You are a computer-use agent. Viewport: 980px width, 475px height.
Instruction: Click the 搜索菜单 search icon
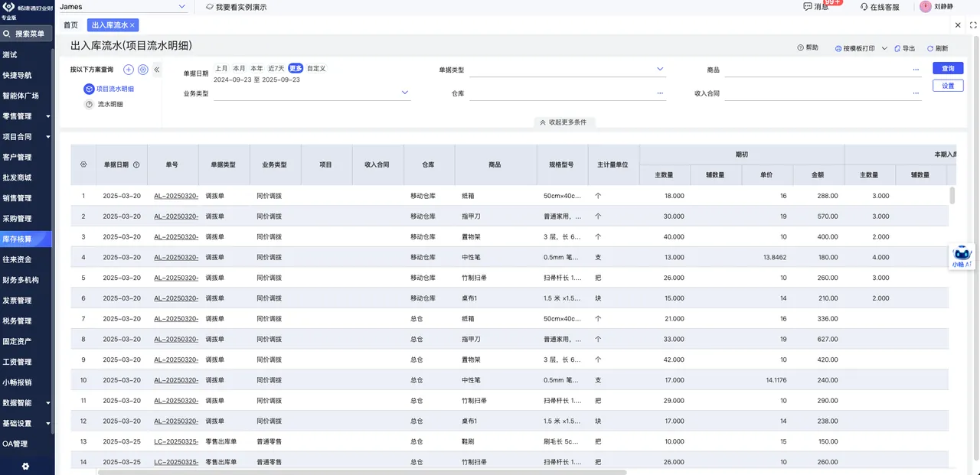[x=7, y=34]
